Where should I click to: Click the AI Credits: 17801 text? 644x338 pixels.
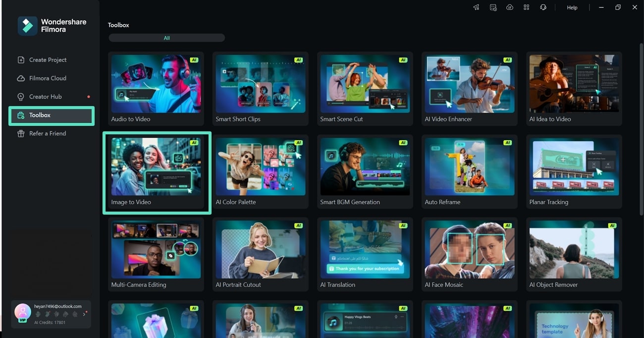50,322
